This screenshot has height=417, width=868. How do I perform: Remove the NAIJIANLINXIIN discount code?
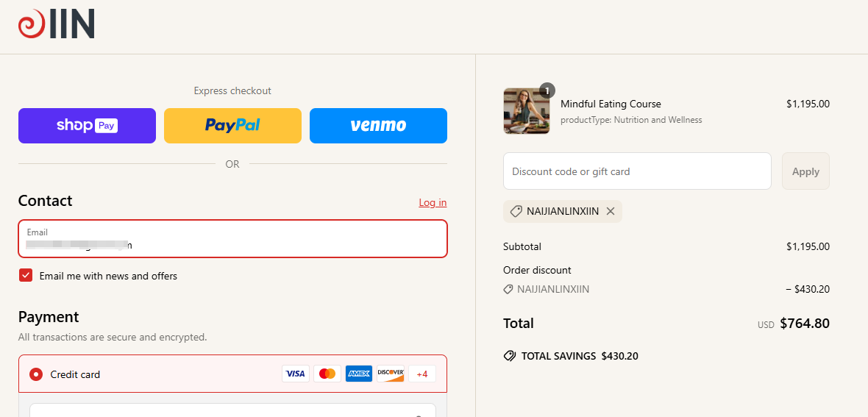click(x=611, y=211)
